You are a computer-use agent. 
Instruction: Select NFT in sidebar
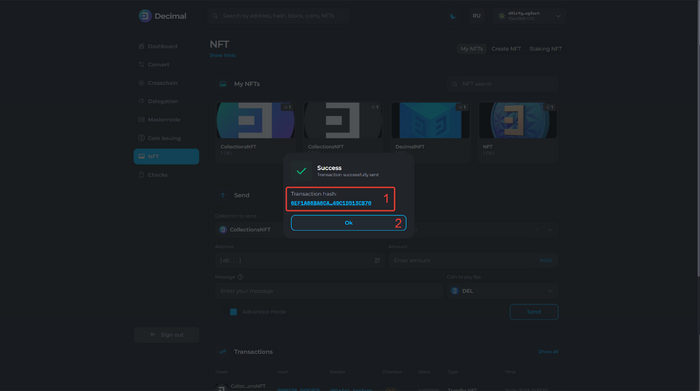point(166,157)
